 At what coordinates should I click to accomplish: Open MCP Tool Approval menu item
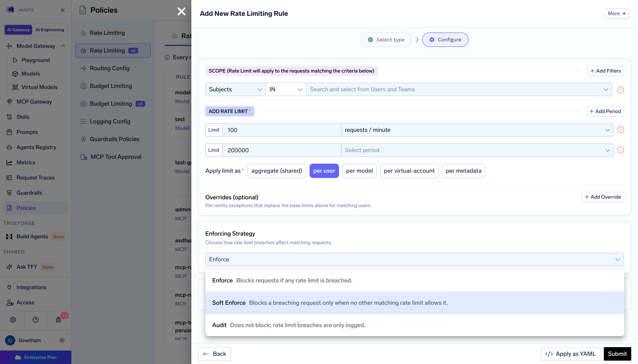pyautogui.click(x=113, y=157)
